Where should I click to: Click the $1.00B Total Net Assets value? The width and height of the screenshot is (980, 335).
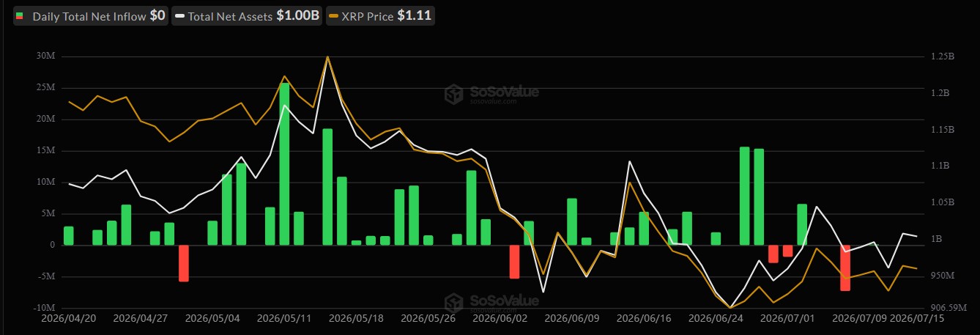coord(298,15)
